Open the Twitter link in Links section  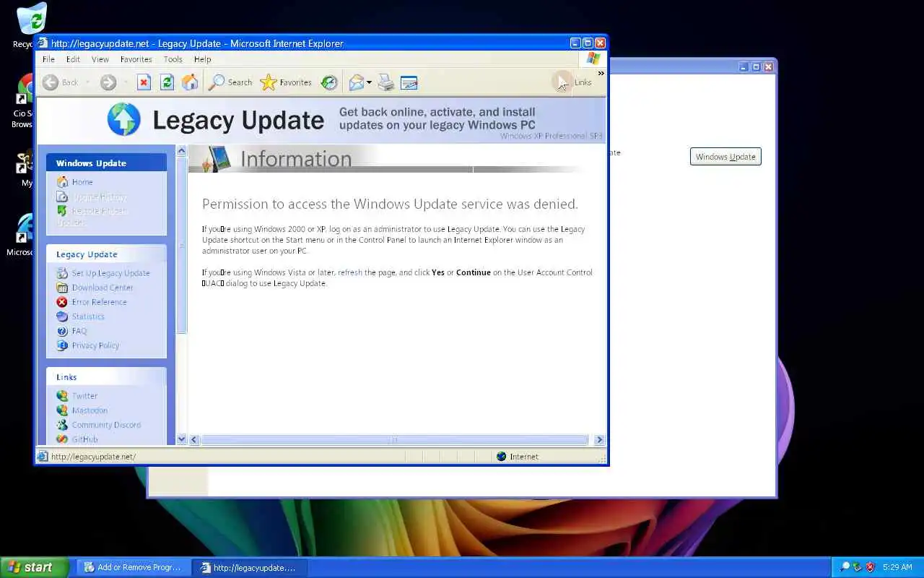(84, 396)
